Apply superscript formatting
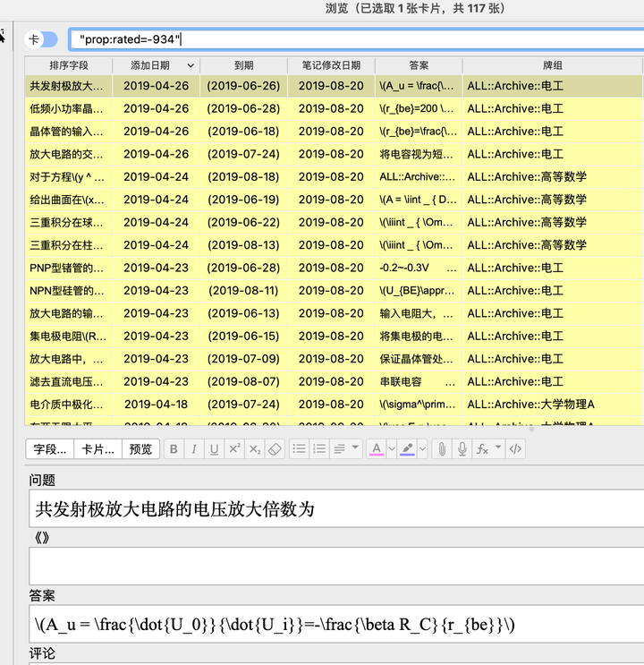Screen dimensions: 644x665 pos(234,448)
